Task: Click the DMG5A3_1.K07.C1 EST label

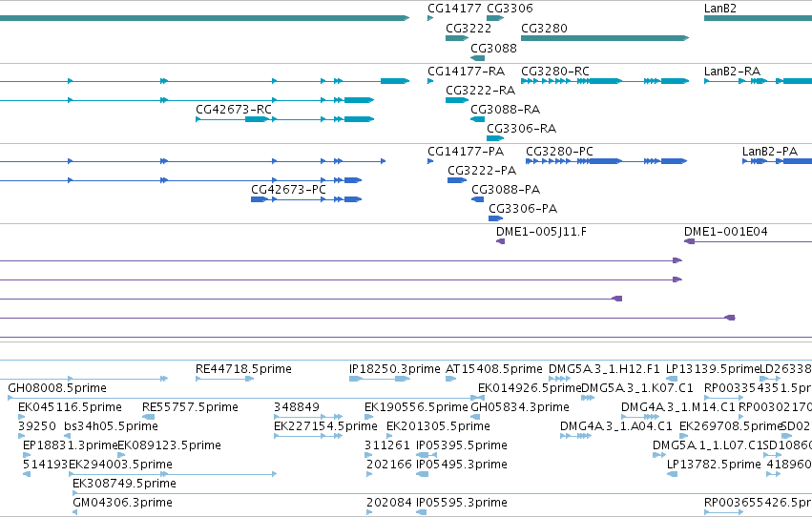Action: [x=637, y=388]
